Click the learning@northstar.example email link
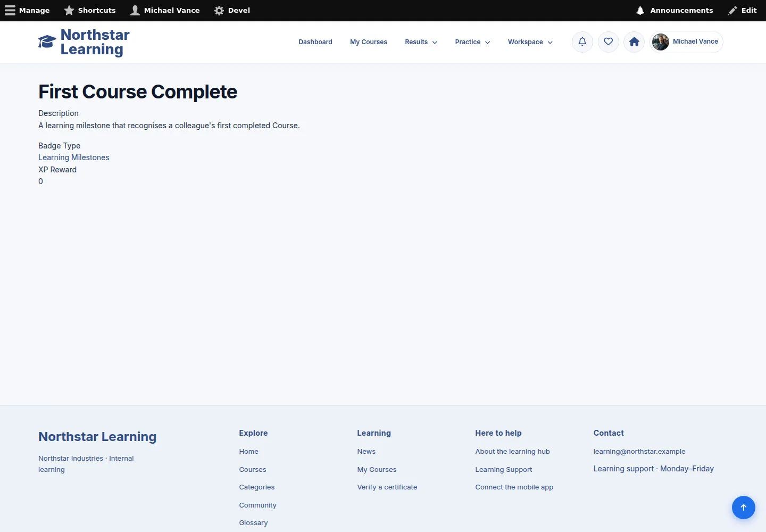Viewport: 766px width, 532px height. (x=639, y=452)
